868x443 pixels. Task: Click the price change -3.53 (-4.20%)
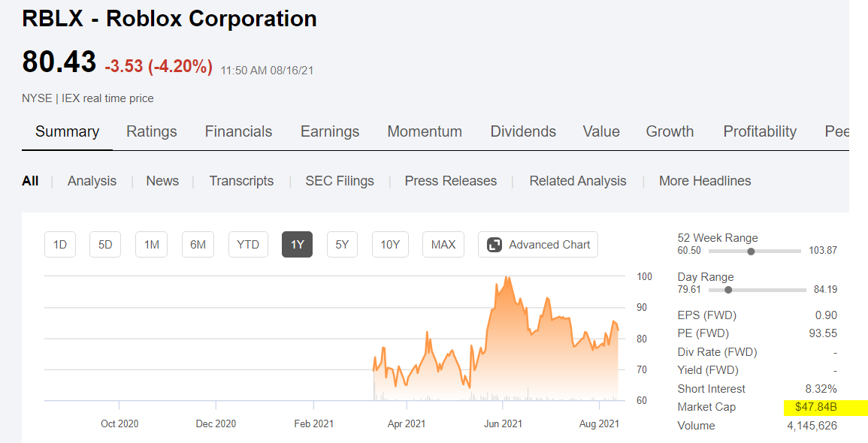coord(159,66)
